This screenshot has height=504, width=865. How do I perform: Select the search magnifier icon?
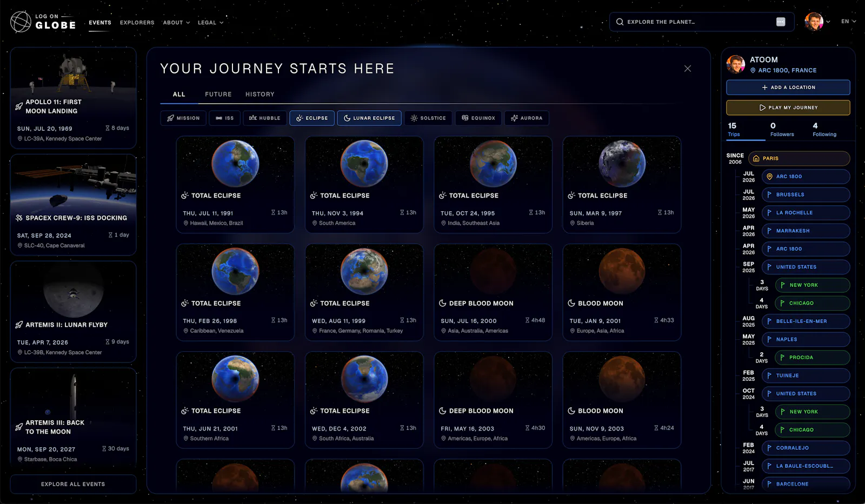pyautogui.click(x=620, y=22)
